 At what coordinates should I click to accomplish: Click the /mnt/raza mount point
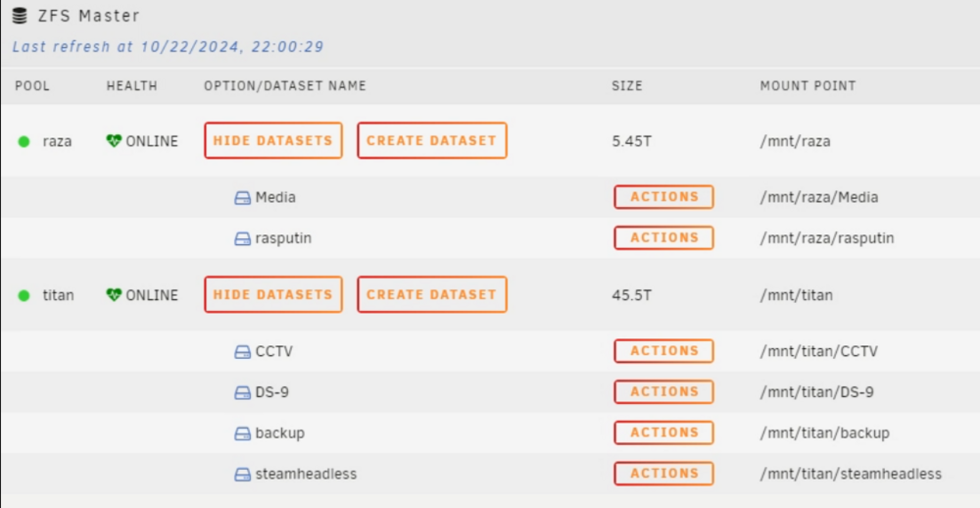[x=795, y=141]
